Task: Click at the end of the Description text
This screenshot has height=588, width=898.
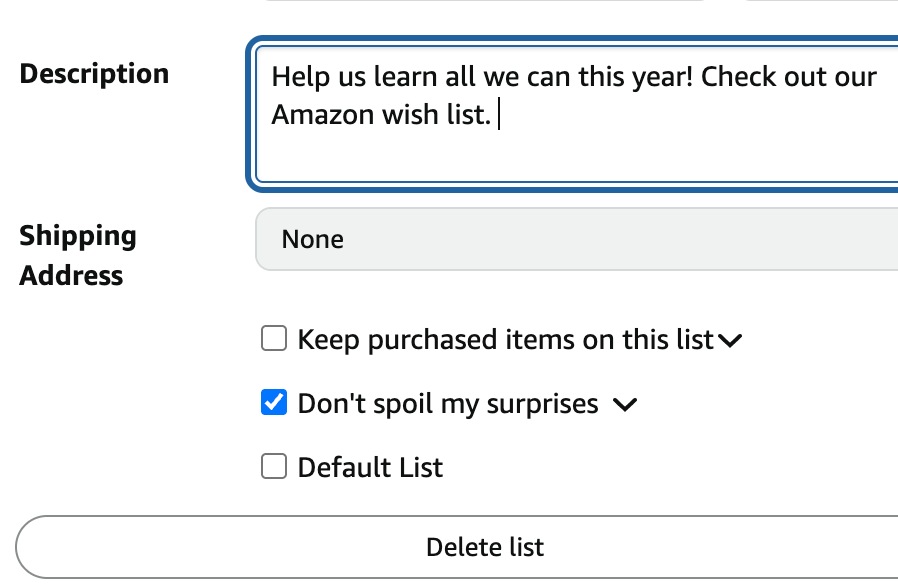Action: (500, 114)
